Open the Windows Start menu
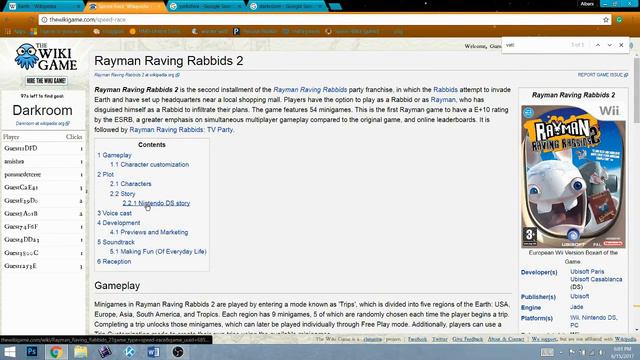 click(9, 351)
